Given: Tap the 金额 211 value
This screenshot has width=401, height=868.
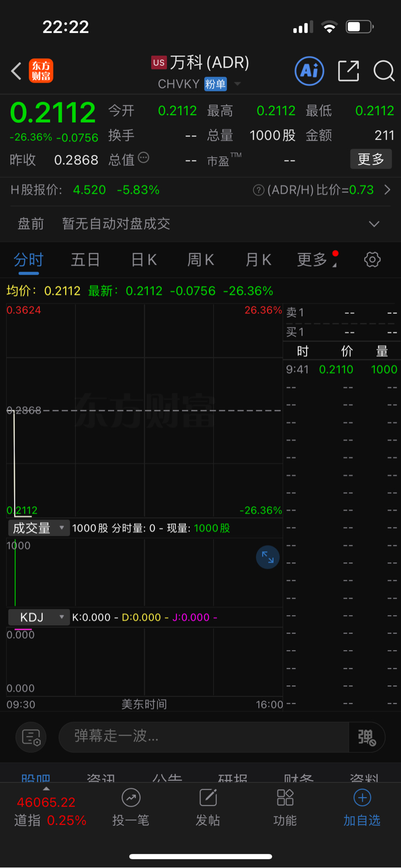Looking at the screenshot, I should point(384,136).
